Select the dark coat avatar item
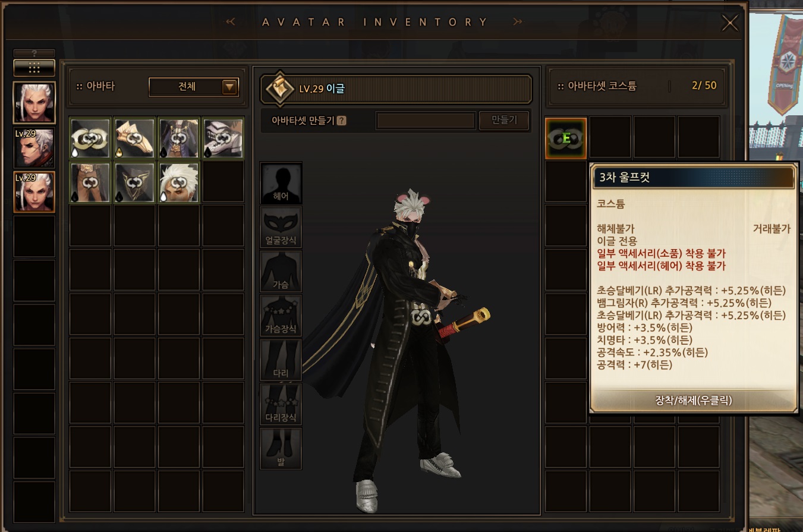This screenshot has height=532, width=803. [x=179, y=138]
